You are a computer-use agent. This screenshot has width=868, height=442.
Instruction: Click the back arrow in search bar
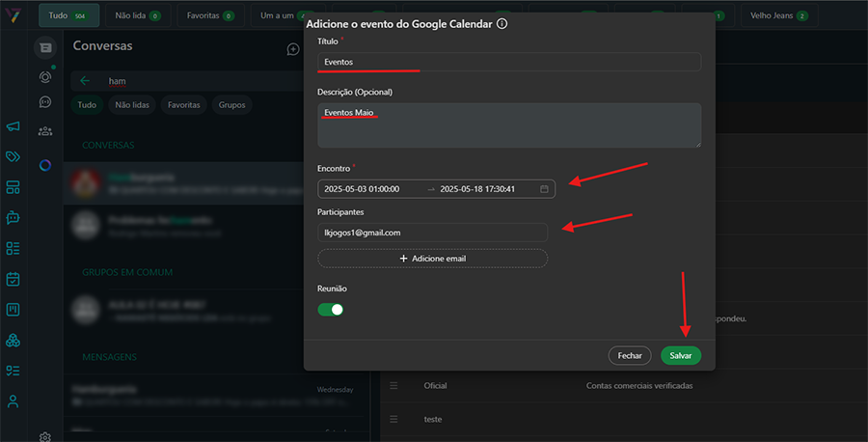[x=85, y=81]
